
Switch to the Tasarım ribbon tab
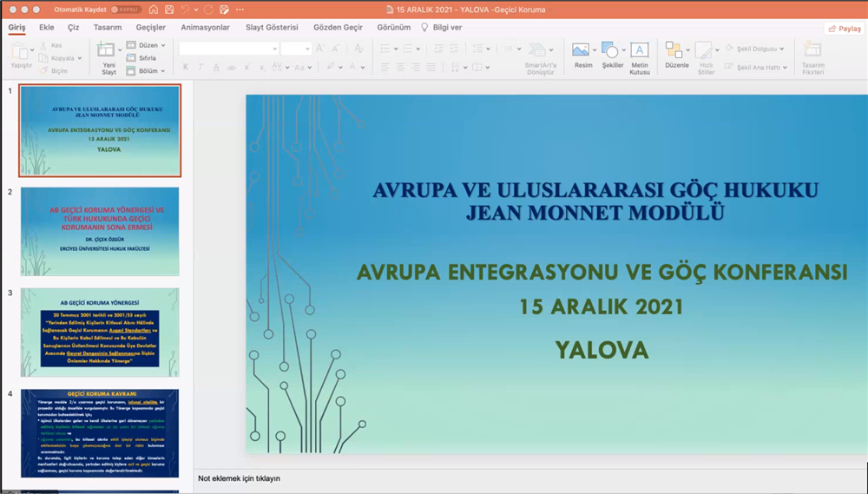108,27
